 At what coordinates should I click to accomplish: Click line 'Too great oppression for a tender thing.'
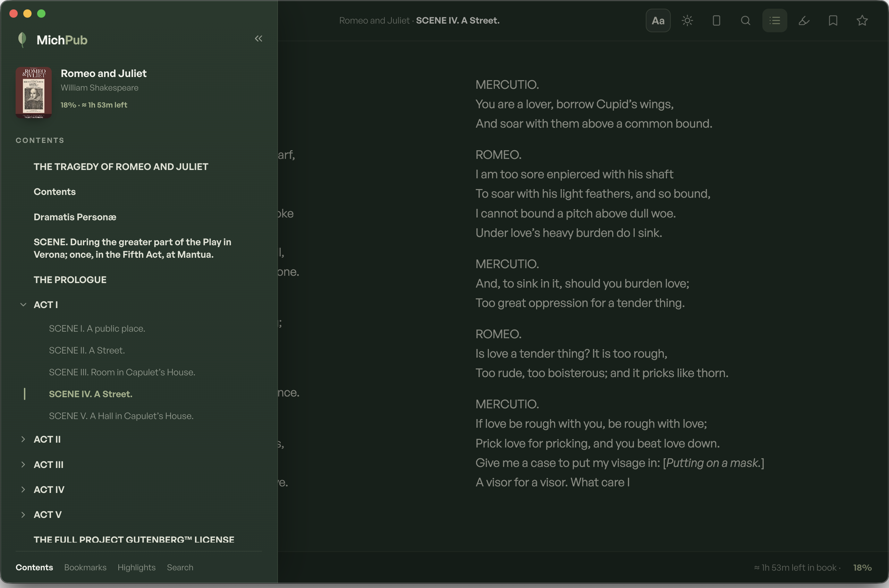point(580,303)
